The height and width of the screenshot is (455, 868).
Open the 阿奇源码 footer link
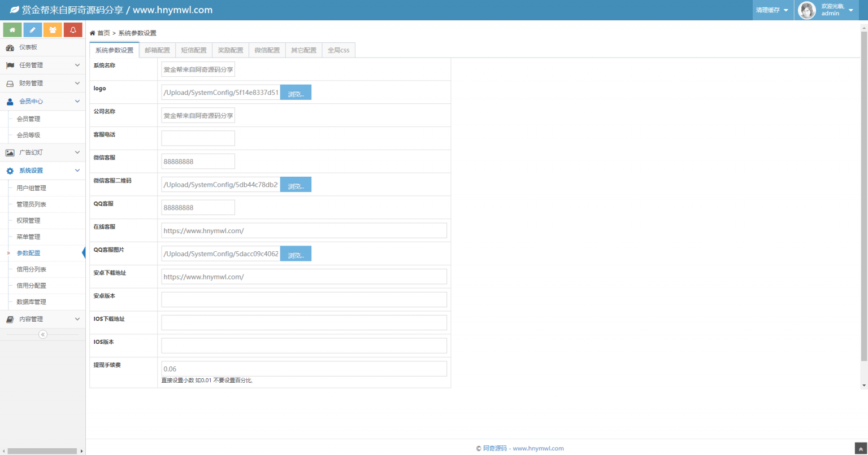495,448
